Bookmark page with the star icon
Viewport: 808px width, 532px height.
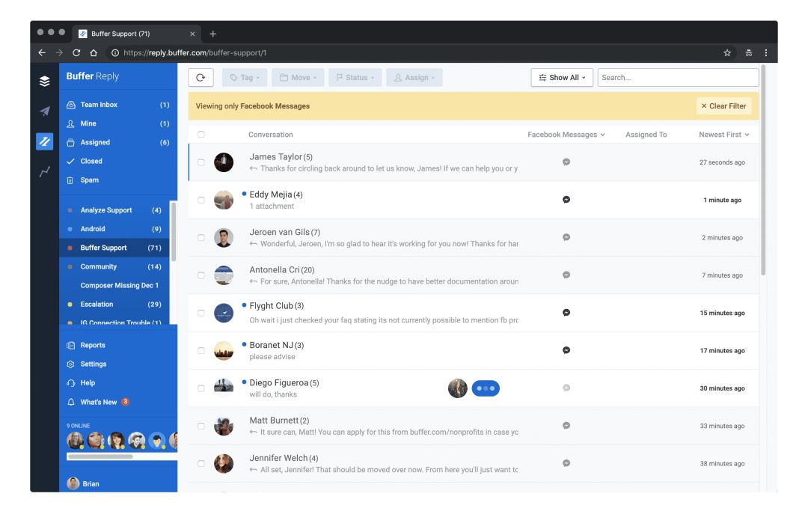pos(726,53)
